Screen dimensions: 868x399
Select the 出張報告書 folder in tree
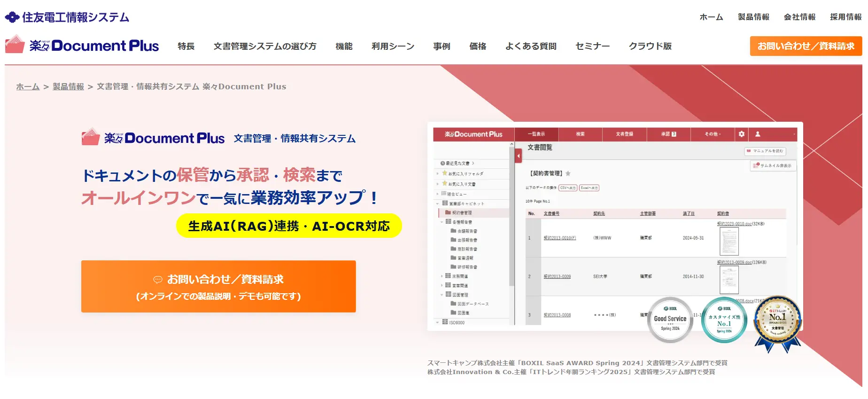(x=464, y=240)
